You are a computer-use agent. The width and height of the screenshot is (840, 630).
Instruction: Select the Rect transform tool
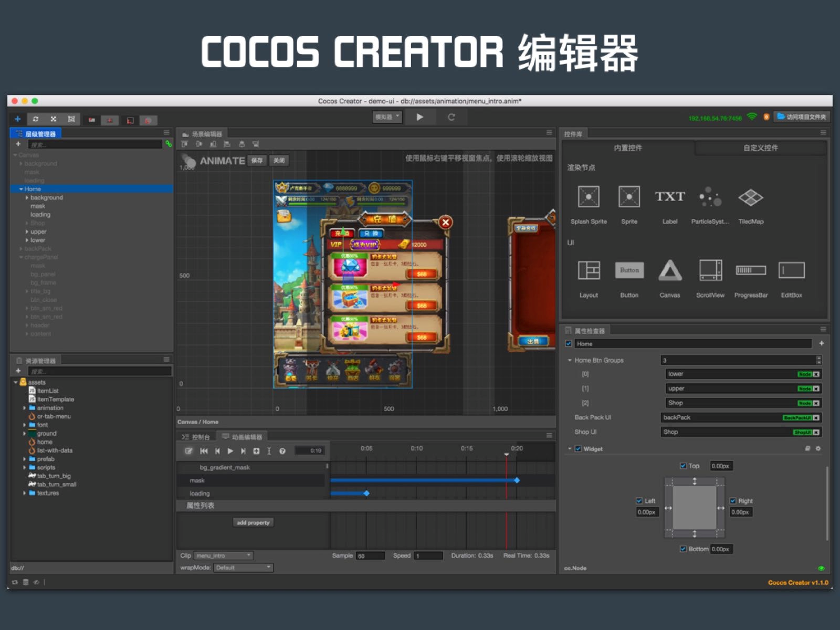point(71,119)
